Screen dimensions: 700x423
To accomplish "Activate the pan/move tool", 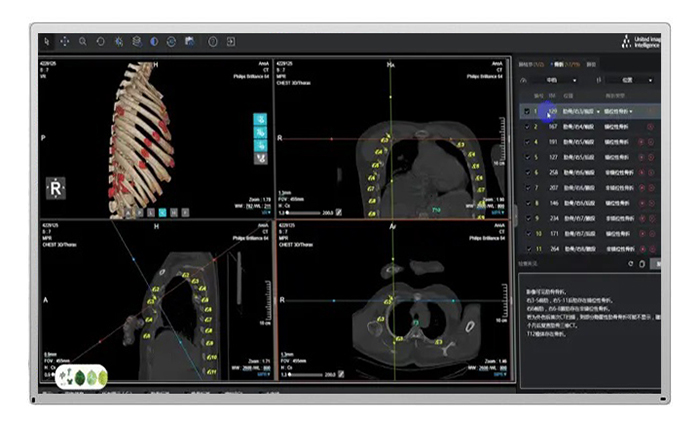I will tap(64, 42).
